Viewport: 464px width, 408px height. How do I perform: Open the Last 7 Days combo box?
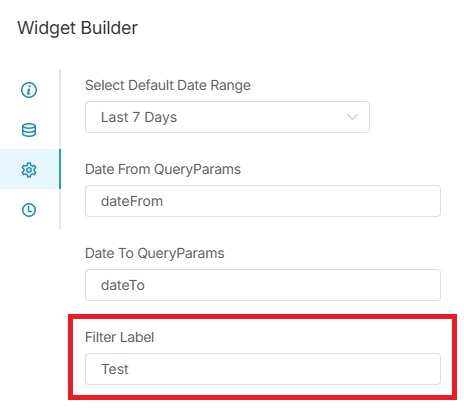[x=227, y=117]
